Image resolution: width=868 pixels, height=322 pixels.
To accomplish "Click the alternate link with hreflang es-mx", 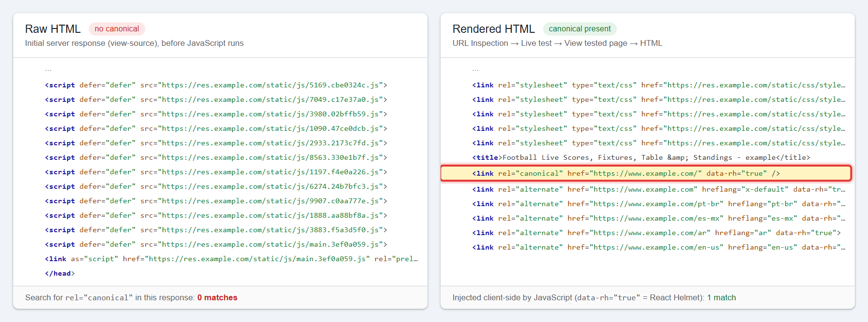I will (659, 218).
